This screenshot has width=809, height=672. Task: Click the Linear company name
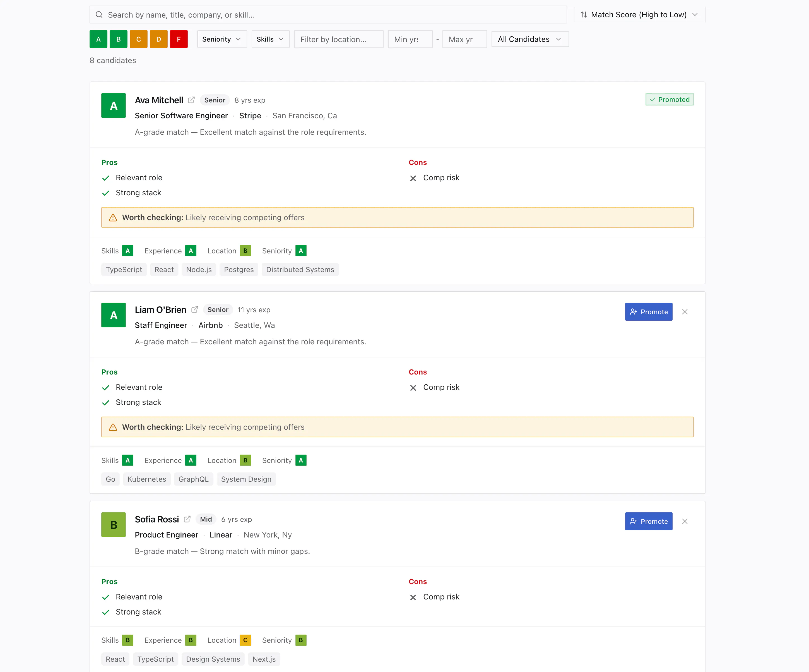[221, 535]
